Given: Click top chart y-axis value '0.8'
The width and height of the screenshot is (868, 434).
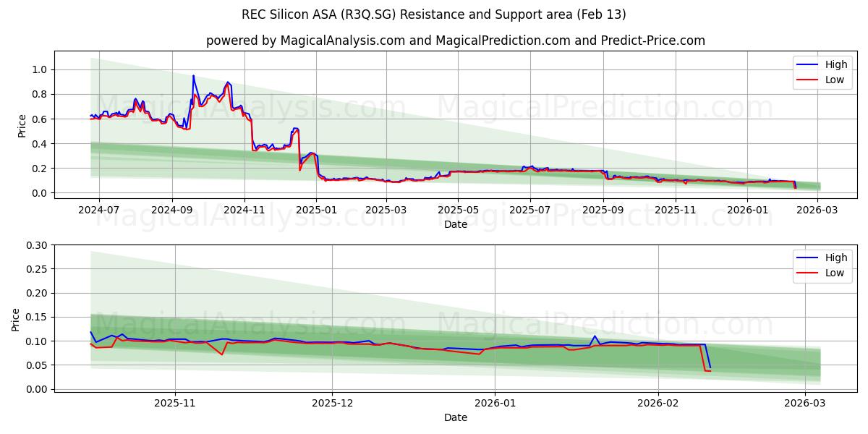Looking at the screenshot, I should [x=41, y=94].
